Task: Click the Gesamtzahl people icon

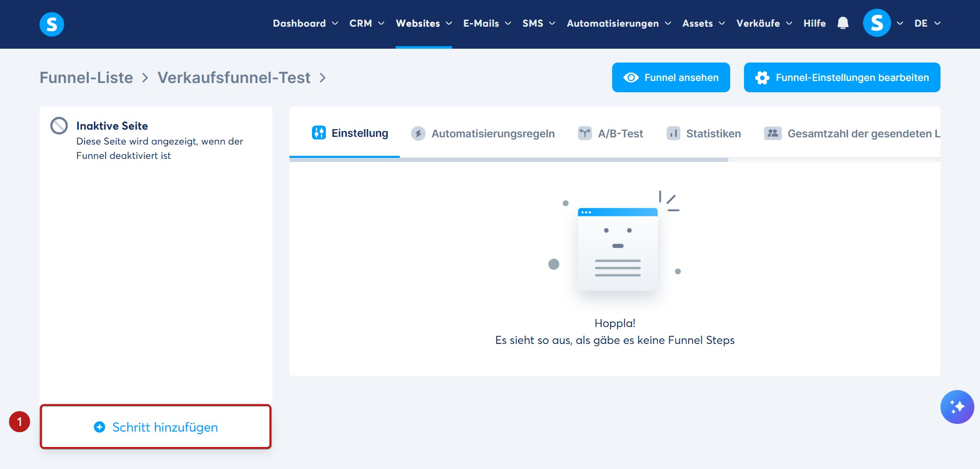Action: 773,133
